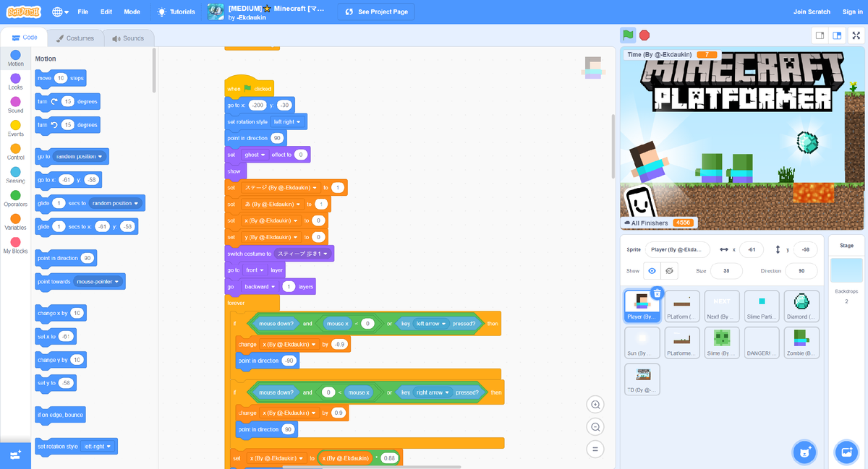Open the ghost effect dropdown in script
The width and height of the screenshot is (868, 469).
point(254,155)
